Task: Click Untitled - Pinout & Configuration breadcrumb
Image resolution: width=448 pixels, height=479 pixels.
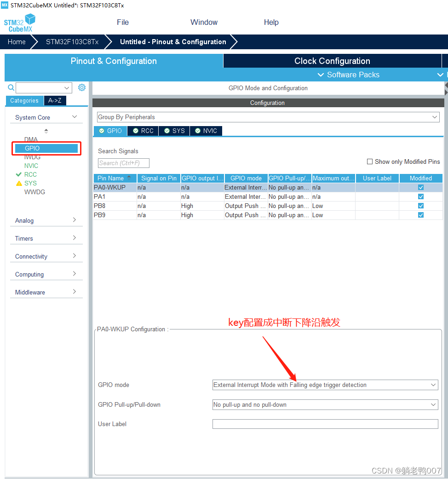Action: [x=173, y=42]
